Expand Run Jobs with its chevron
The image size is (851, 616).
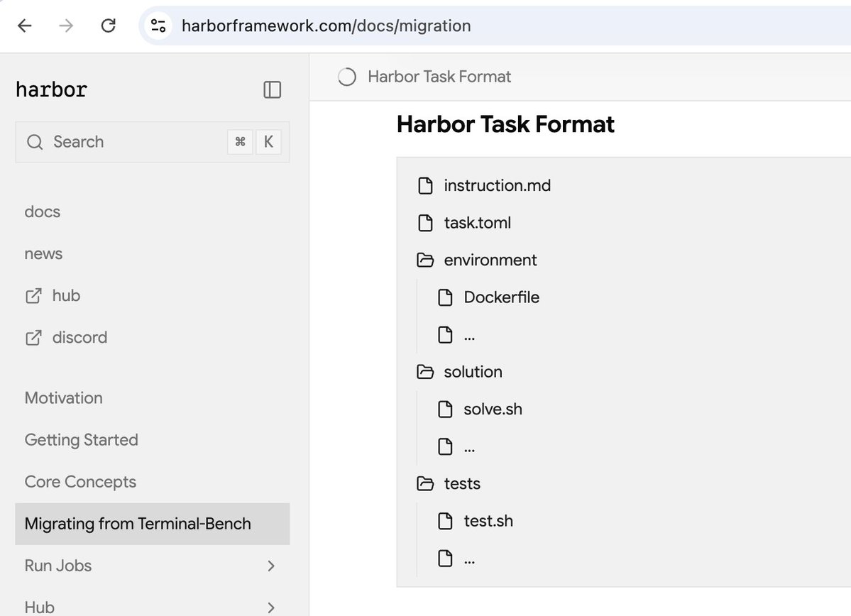click(271, 566)
